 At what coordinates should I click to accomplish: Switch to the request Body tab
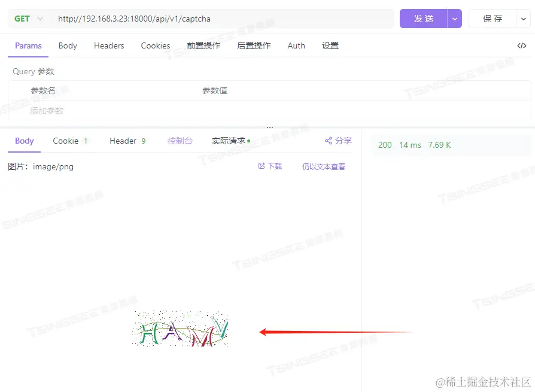coord(68,45)
